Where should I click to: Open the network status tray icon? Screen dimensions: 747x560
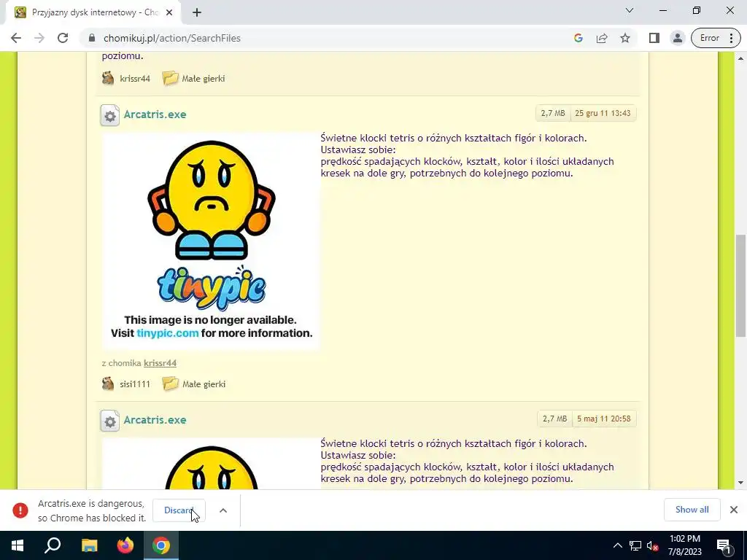click(635, 545)
